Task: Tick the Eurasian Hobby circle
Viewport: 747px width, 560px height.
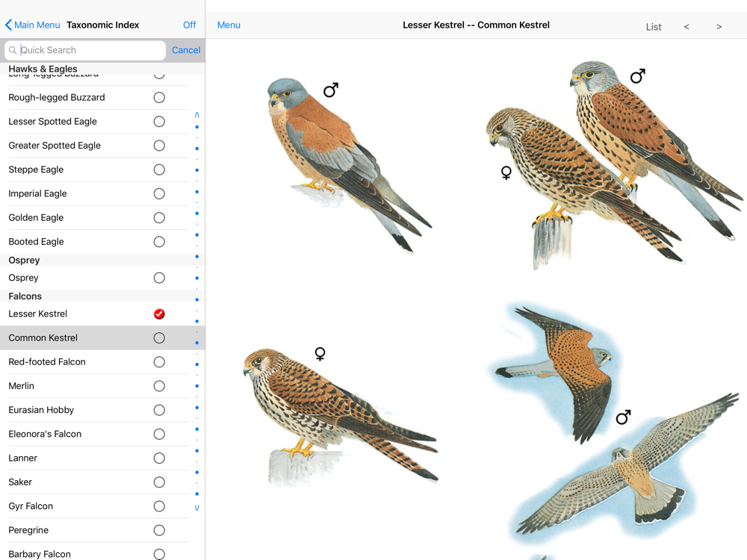Action: [x=159, y=410]
